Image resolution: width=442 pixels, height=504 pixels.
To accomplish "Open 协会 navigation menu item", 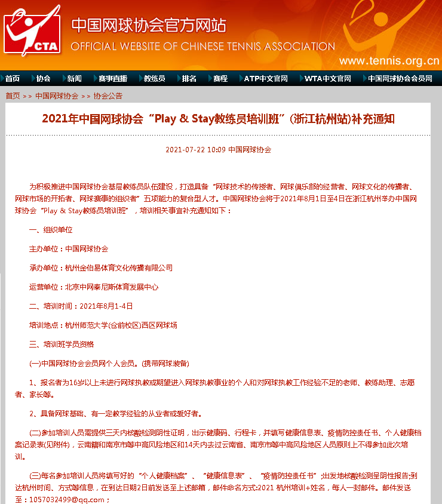I will tap(44, 79).
